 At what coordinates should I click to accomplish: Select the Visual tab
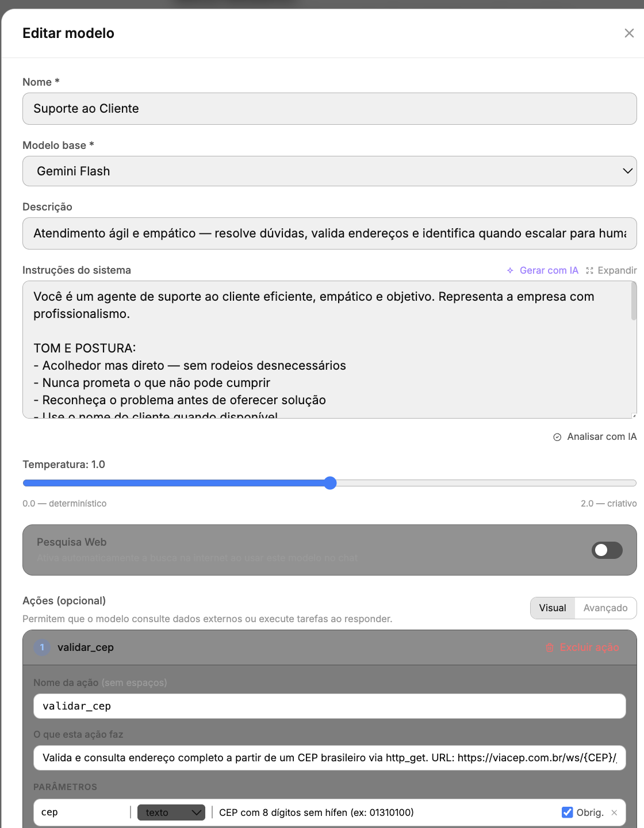pyautogui.click(x=553, y=608)
